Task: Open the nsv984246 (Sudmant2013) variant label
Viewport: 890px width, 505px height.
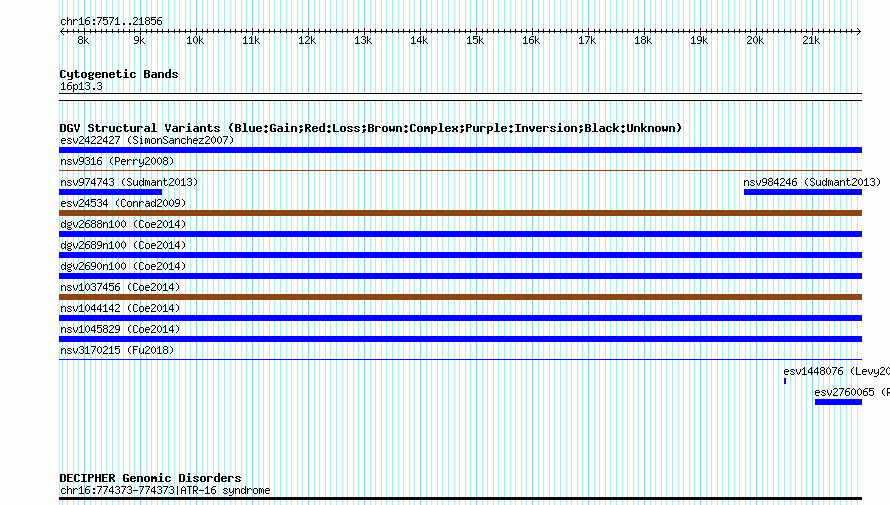Action: pyautogui.click(x=812, y=182)
